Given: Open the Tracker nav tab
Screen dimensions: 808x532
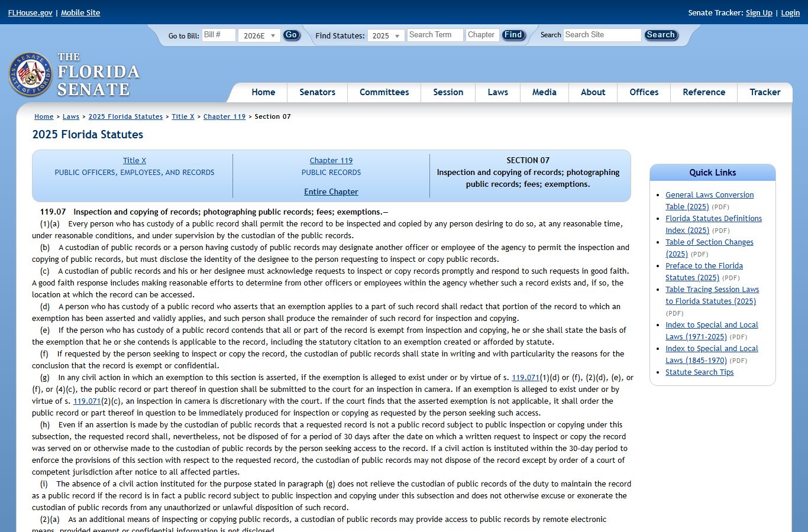Looking at the screenshot, I should [x=765, y=92].
